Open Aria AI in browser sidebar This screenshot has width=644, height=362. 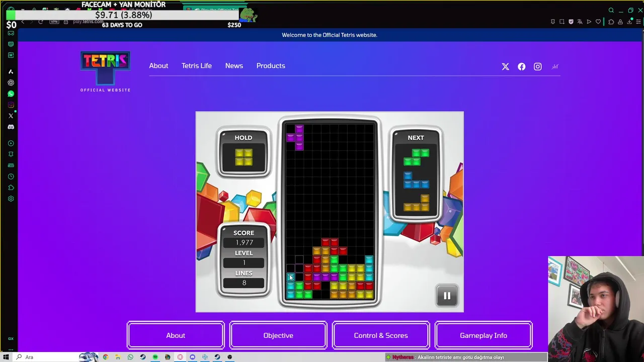click(11, 71)
